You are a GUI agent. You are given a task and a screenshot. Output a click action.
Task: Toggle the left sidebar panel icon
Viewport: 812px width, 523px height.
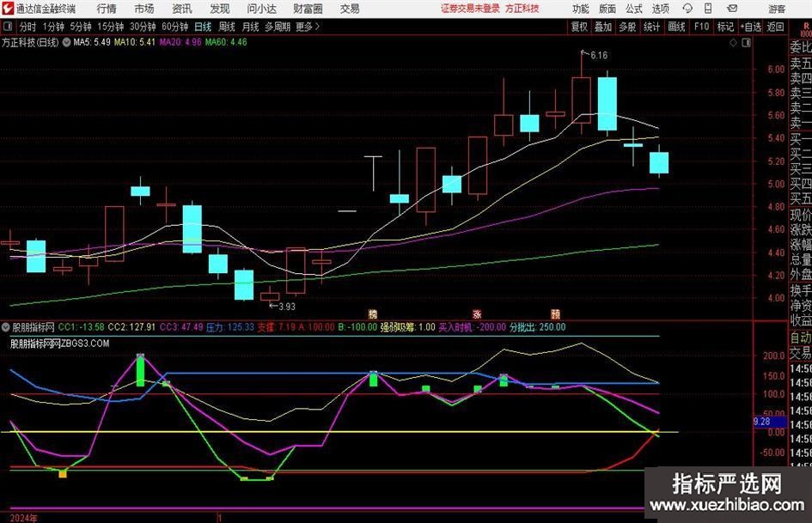(x=7, y=27)
